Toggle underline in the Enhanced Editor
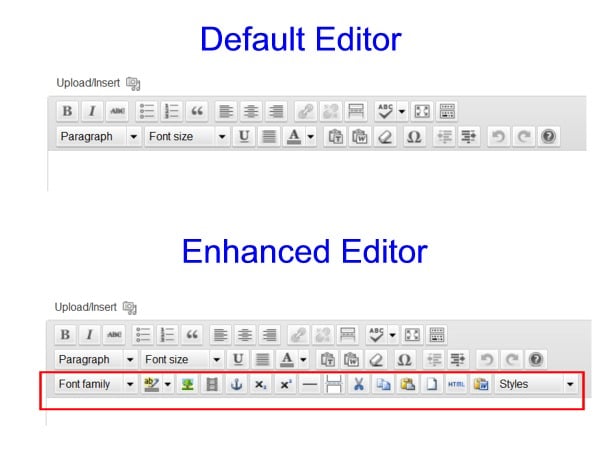This screenshot has height=453, width=613. [x=238, y=359]
